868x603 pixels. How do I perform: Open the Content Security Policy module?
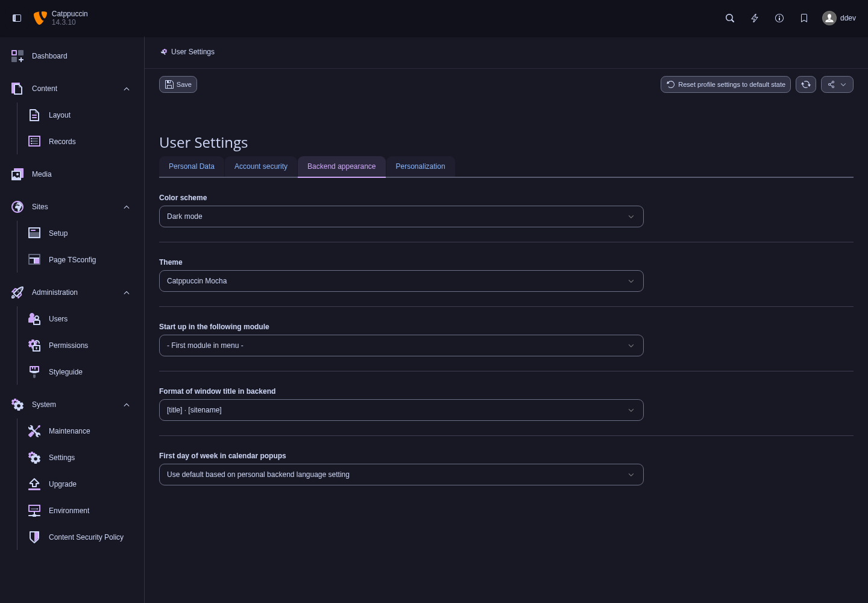[81, 537]
